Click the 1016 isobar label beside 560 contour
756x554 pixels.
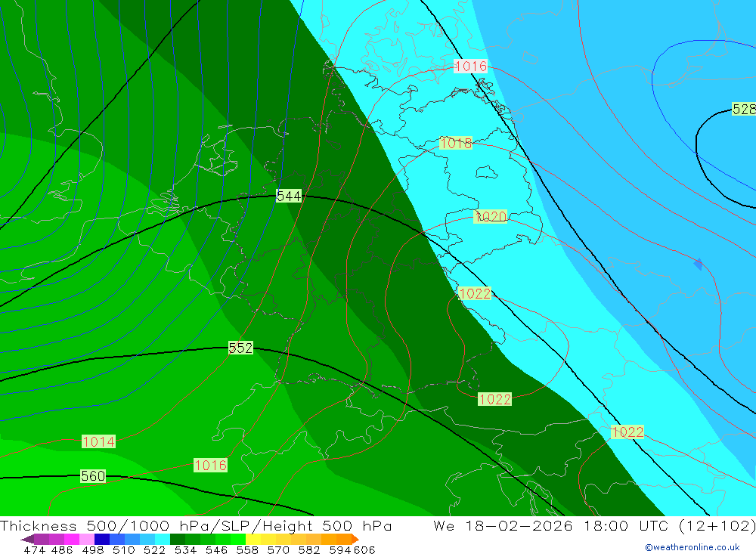click(x=210, y=466)
